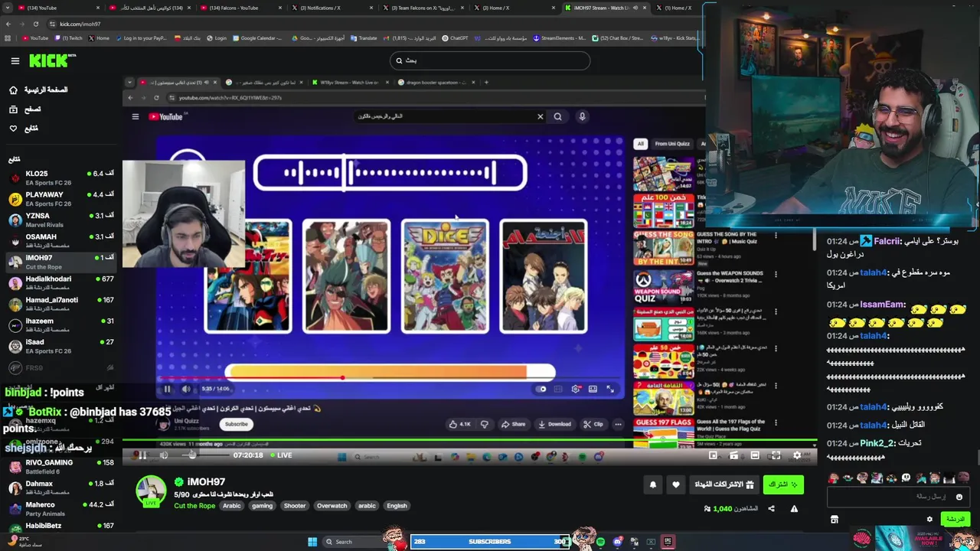980x551 pixels.
Task: Click YouTube Share button
Action: click(513, 424)
